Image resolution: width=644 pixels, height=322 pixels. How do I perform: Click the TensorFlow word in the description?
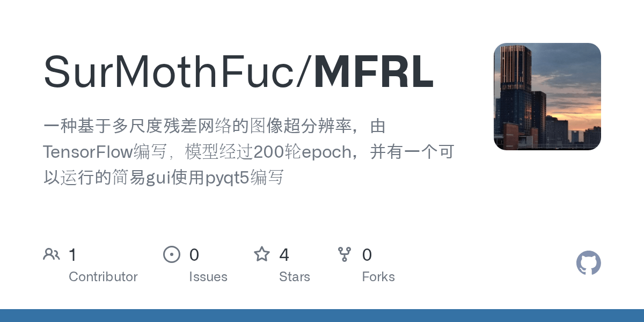(x=87, y=152)
